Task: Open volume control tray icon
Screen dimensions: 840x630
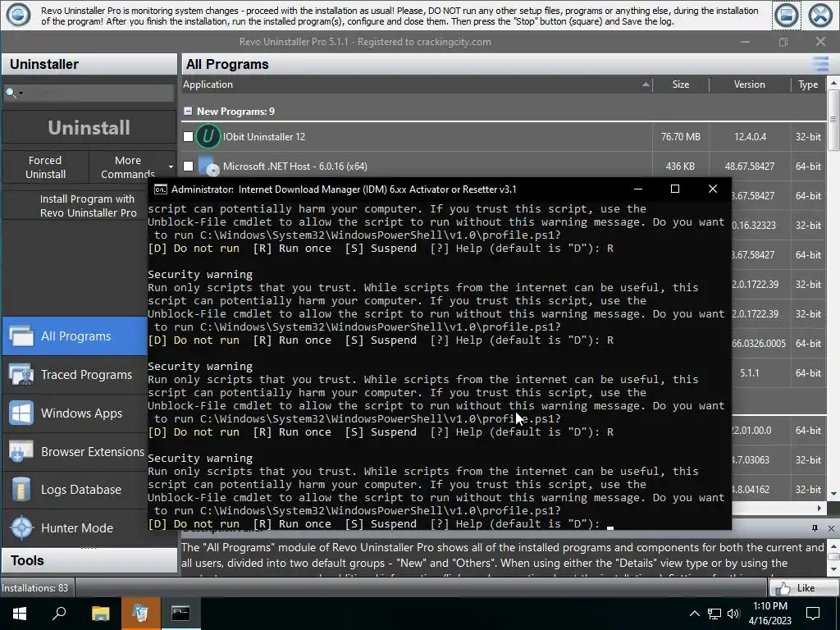Action: pyautogui.click(x=733, y=614)
